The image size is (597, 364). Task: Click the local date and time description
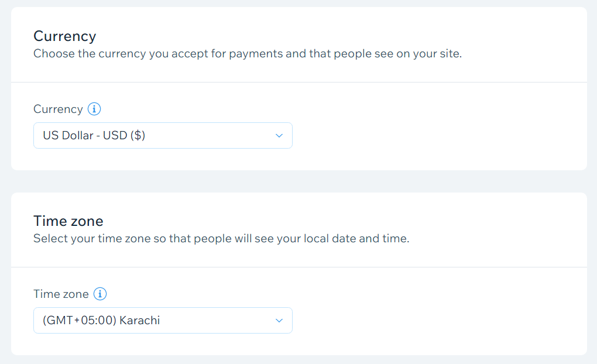(221, 239)
